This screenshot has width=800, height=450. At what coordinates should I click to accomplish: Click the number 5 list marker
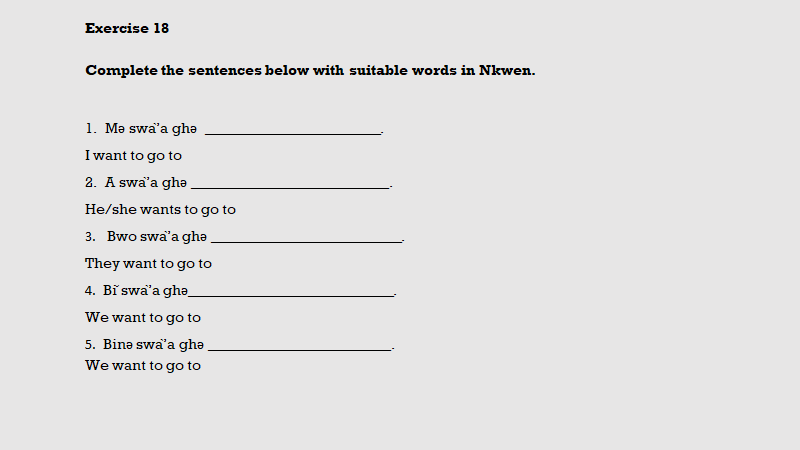click(x=89, y=345)
